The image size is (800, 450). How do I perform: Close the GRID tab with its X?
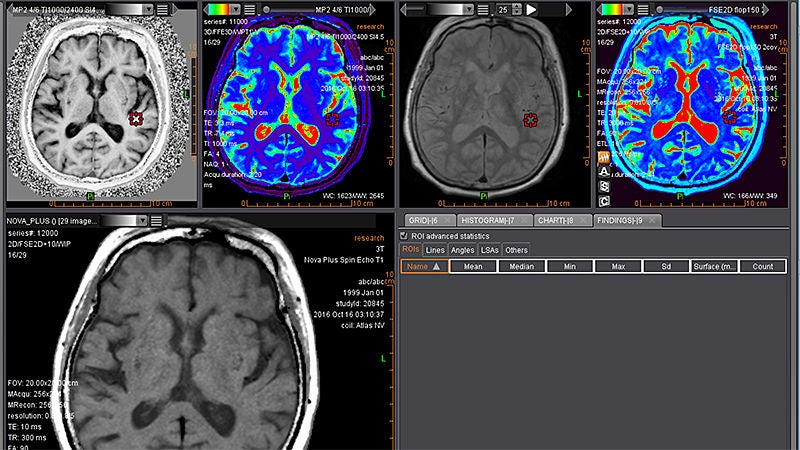[x=447, y=220]
